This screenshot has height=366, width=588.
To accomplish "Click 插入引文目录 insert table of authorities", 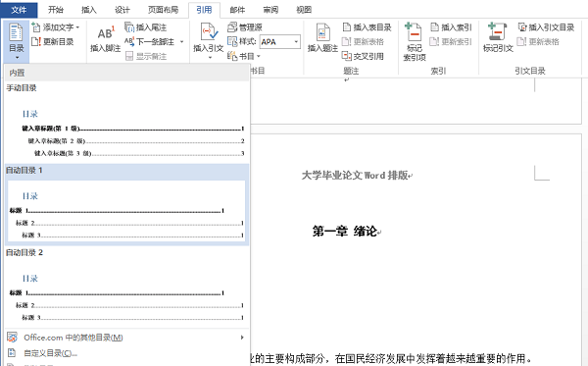I will point(547,27).
